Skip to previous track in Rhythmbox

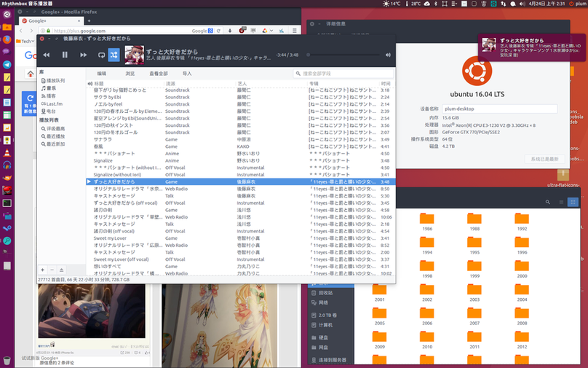pos(47,55)
